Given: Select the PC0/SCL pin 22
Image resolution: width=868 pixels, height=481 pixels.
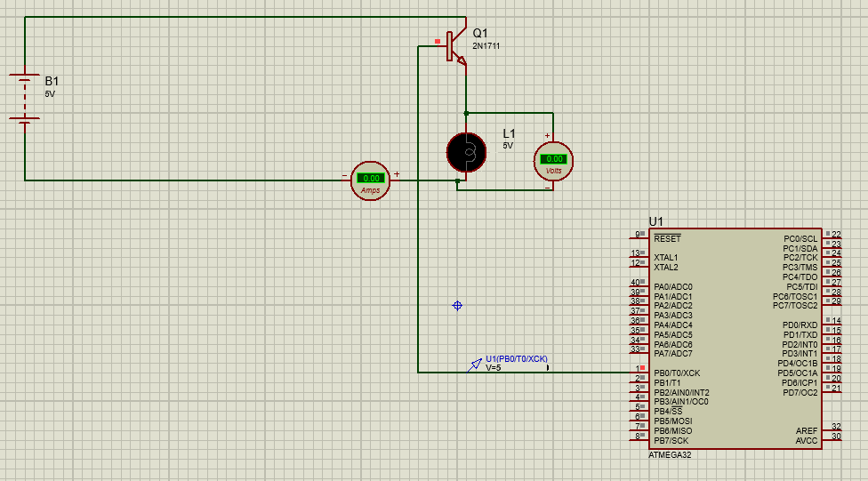Looking at the screenshot, I should (x=833, y=235).
